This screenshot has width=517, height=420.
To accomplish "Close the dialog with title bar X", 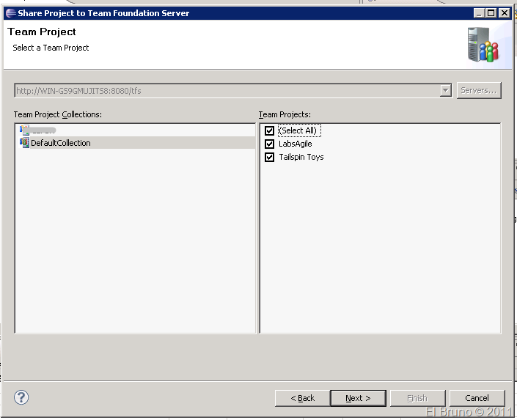I will click(x=505, y=12).
